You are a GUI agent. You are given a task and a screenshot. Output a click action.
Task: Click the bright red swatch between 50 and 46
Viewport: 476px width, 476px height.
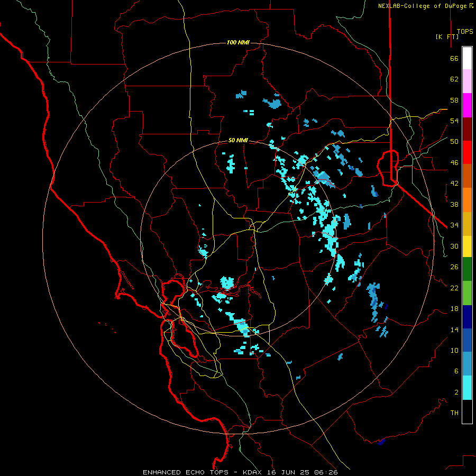click(x=467, y=152)
